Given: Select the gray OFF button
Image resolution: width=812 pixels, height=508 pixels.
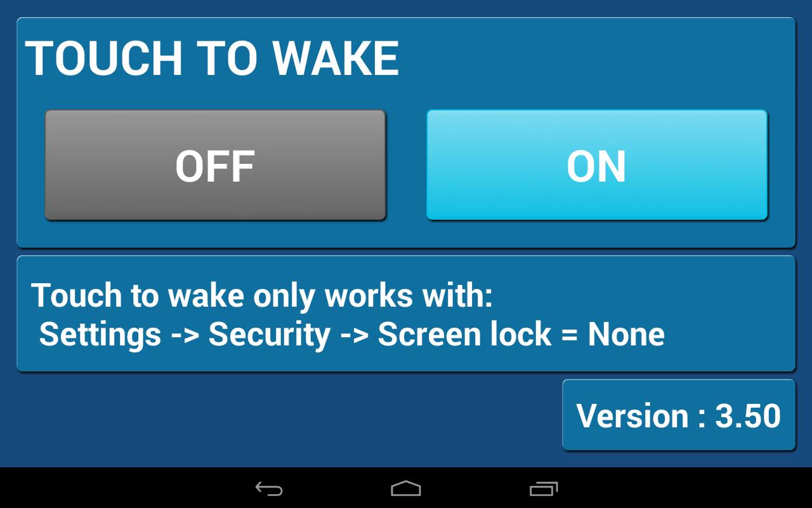Looking at the screenshot, I should point(215,165).
